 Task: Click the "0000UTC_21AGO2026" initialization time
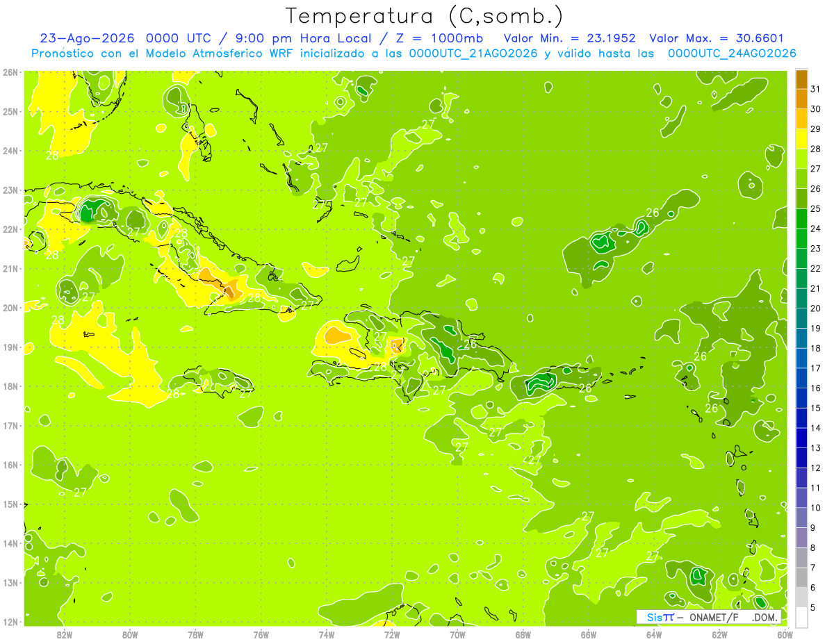473,53
